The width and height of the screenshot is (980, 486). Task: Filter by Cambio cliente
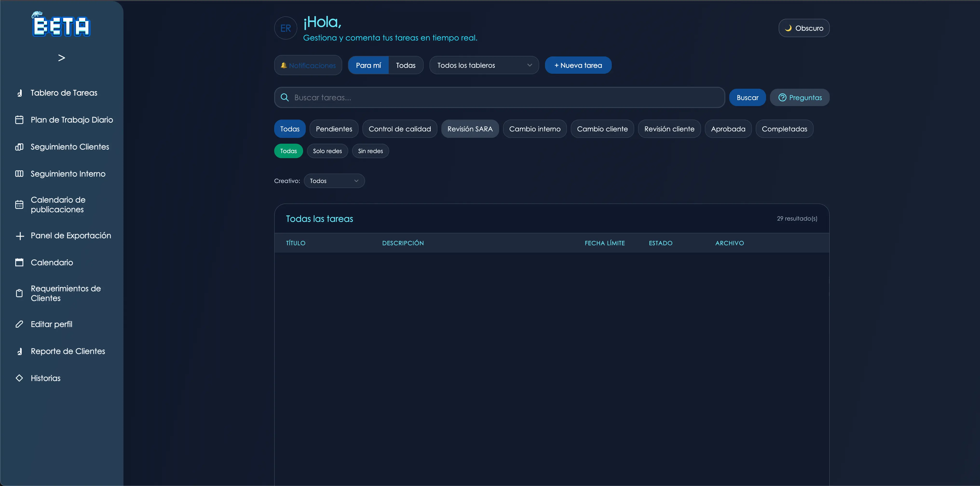point(602,129)
